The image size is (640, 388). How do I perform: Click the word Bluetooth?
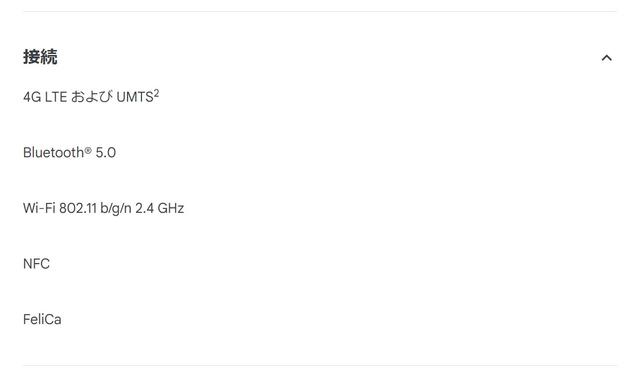[x=53, y=153]
